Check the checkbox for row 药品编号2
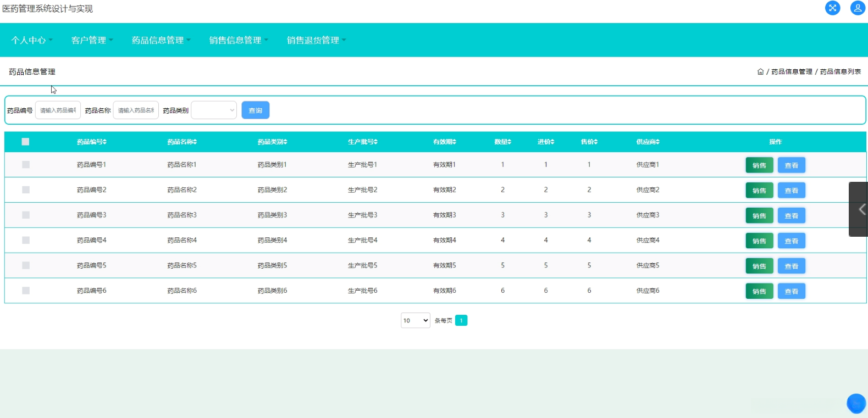This screenshot has height=418, width=868. [26, 190]
